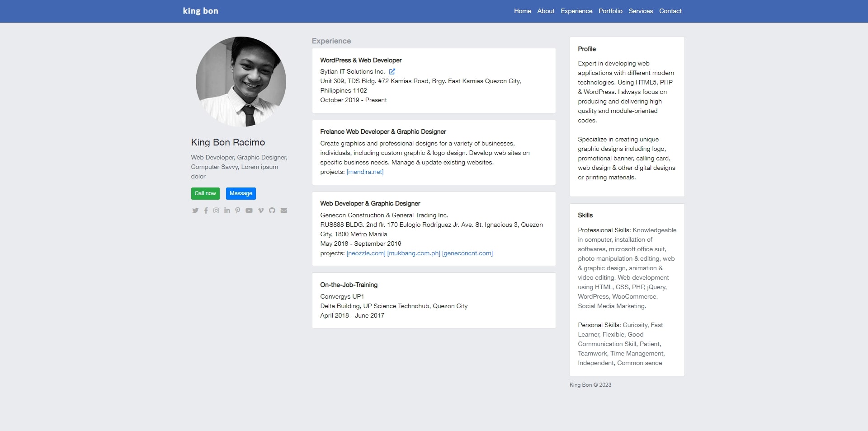
Task: Open the mendira.net project link
Action: (365, 172)
